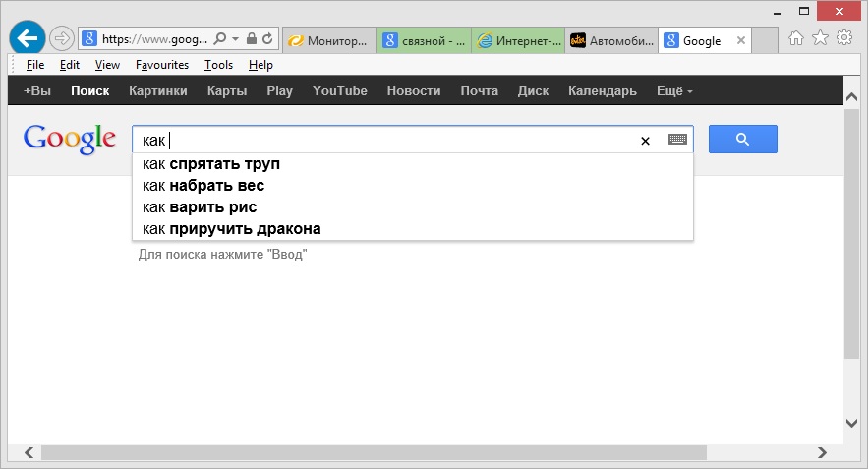Screen dimensions: 868x469
Task: Click the Google logo
Action: (70, 139)
